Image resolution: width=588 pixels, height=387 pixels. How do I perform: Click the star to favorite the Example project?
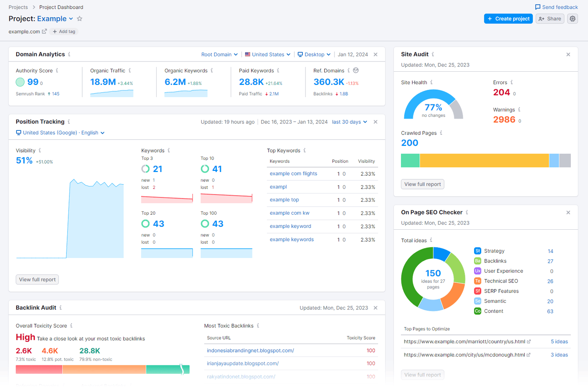coord(79,18)
